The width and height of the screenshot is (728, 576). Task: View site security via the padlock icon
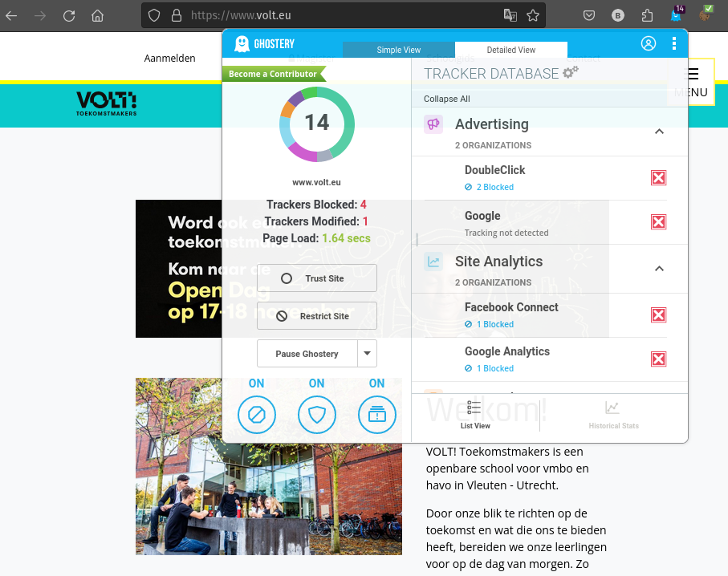point(177,16)
